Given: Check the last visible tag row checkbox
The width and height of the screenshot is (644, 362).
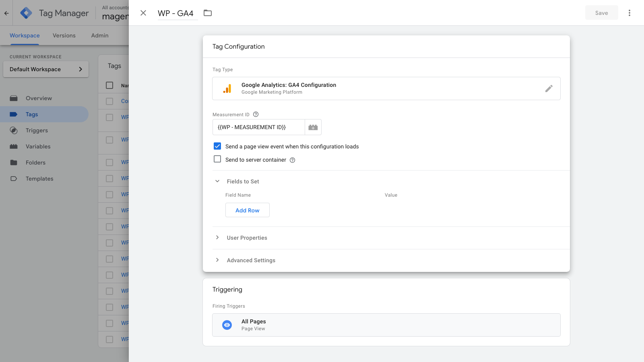Looking at the screenshot, I should click(x=109, y=339).
